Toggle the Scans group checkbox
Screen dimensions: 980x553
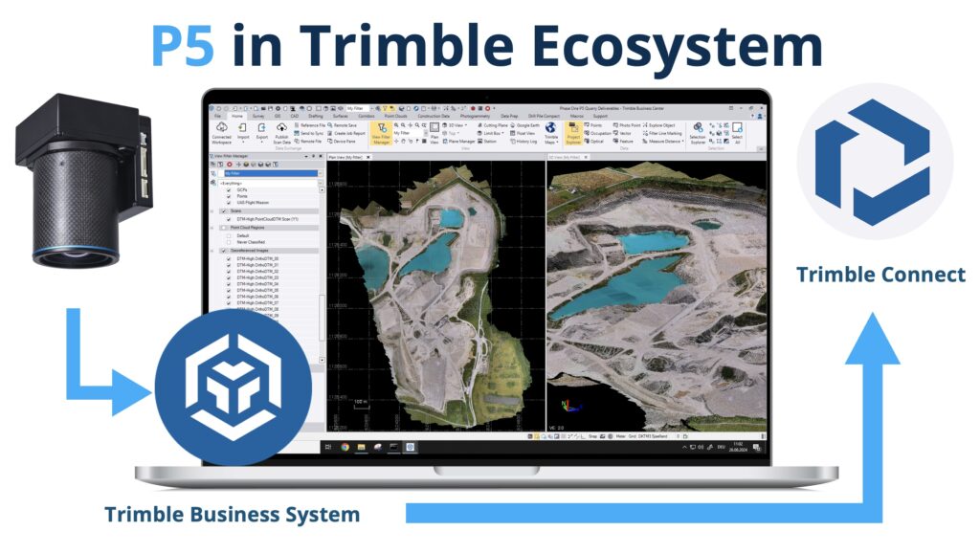[223, 211]
